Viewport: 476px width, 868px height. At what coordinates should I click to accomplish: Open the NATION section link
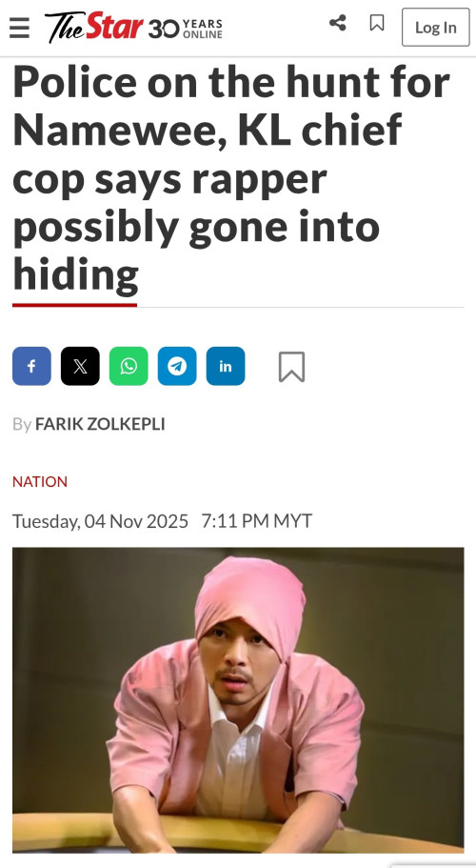(40, 481)
